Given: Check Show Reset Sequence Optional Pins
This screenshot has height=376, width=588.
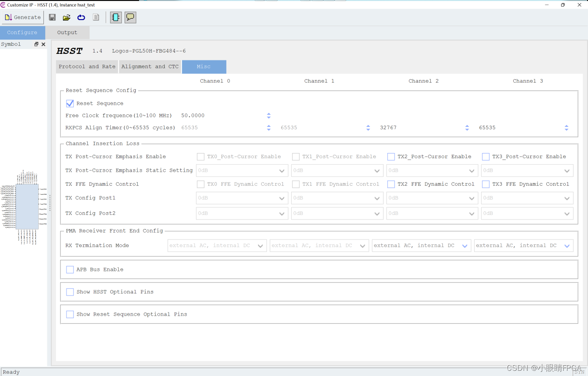Looking at the screenshot, I should pos(70,314).
